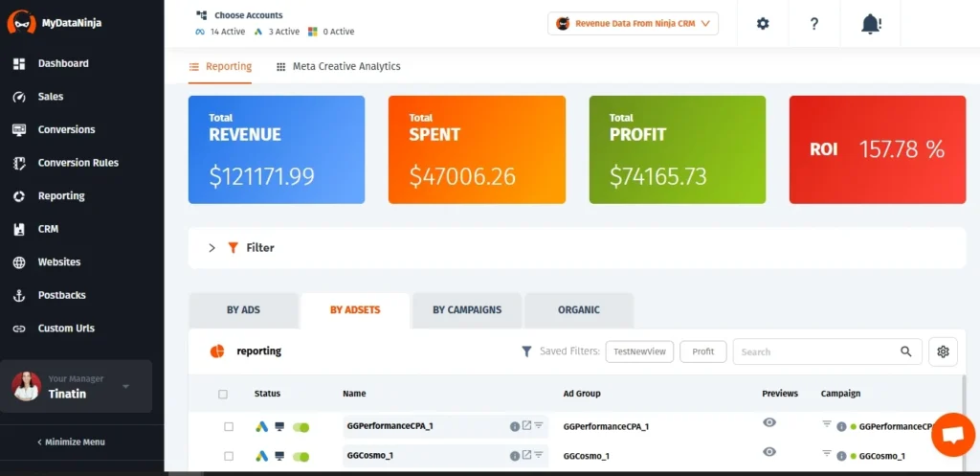Screen dimensions: 980x476
Task: Click the reporting pie chart icon
Action: tap(217, 351)
